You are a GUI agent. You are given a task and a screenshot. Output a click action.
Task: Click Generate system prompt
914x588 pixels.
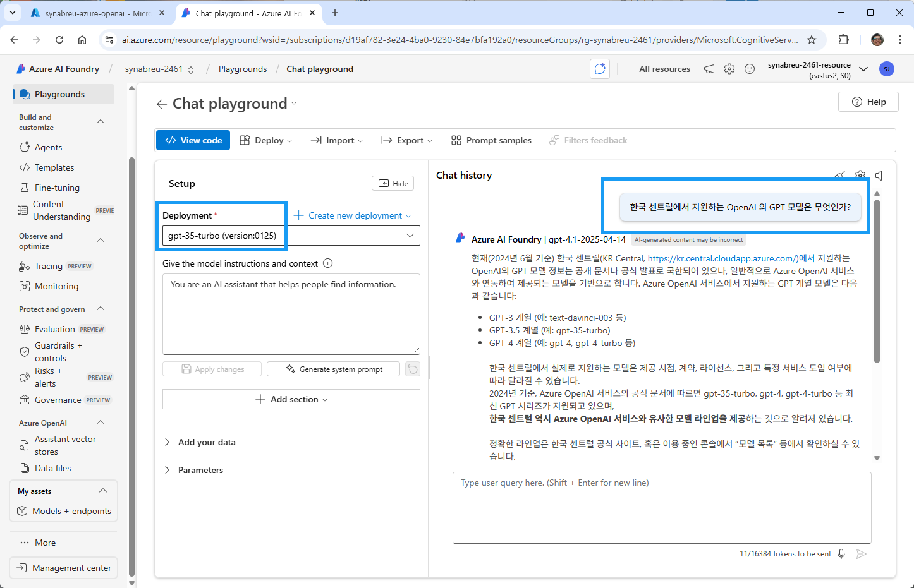334,369
